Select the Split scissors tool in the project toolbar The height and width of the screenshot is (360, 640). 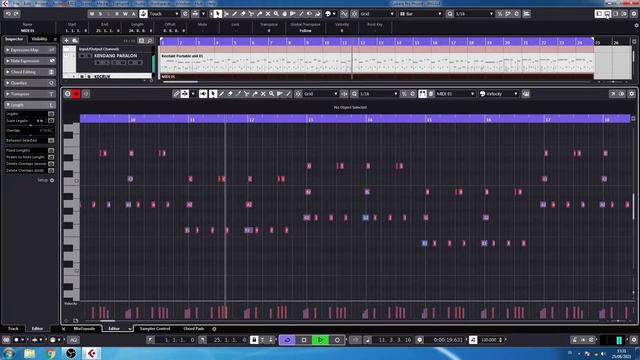point(251,13)
